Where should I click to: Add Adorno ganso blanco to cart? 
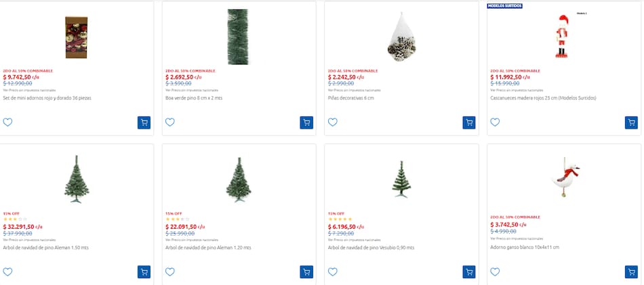pos(631,271)
